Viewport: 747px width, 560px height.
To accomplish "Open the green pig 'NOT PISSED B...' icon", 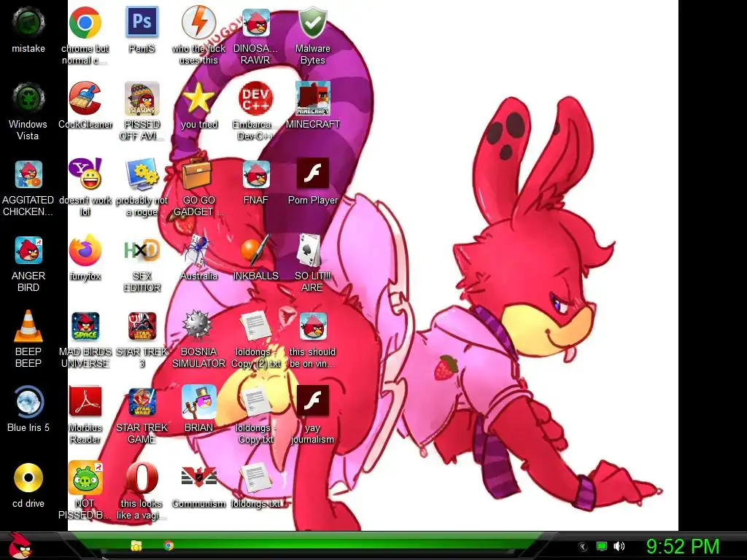I will [85, 477].
